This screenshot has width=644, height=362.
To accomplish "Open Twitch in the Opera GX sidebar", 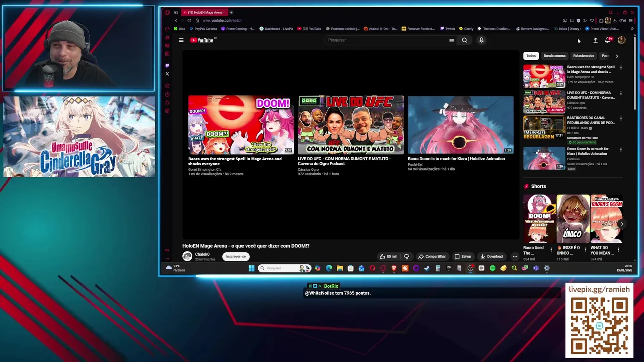I will pos(167,65).
